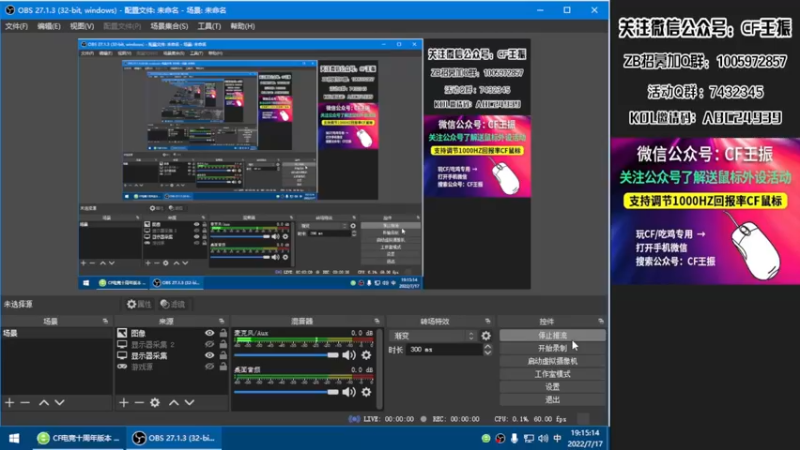The width and height of the screenshot is (800, 450).
Task: Click the 启动虚拟摄像机 button
Action: (553, 361)
